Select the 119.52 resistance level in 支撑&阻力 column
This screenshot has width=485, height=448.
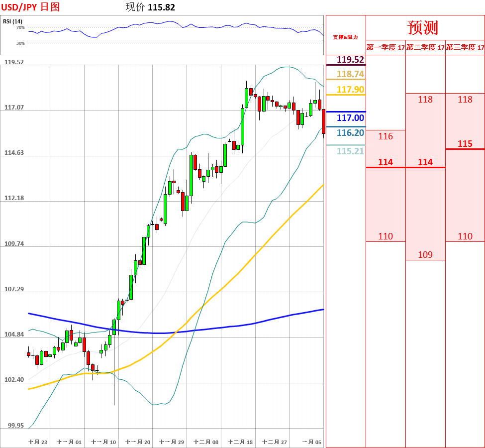point(351,59)
